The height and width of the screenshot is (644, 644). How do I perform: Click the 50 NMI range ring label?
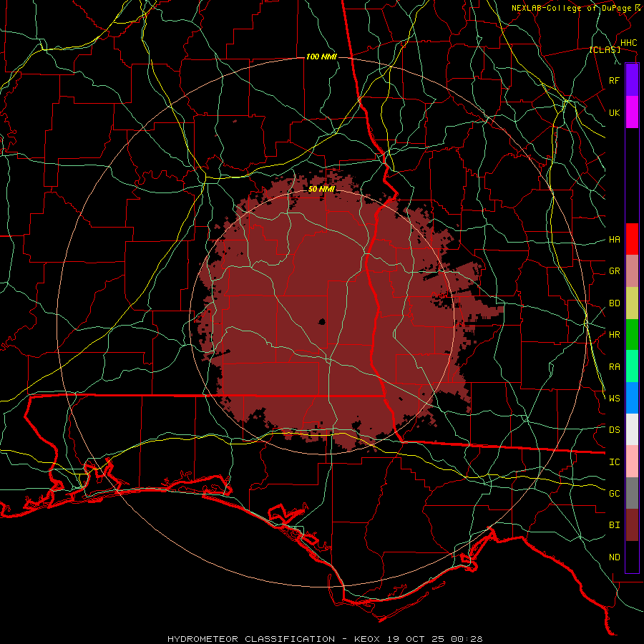pyautogui.click(x=321, y=189)
